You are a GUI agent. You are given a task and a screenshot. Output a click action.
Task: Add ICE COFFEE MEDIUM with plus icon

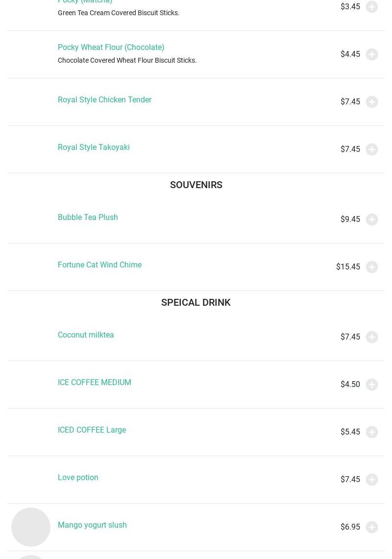pyautogui.click(x=372, y=385)
